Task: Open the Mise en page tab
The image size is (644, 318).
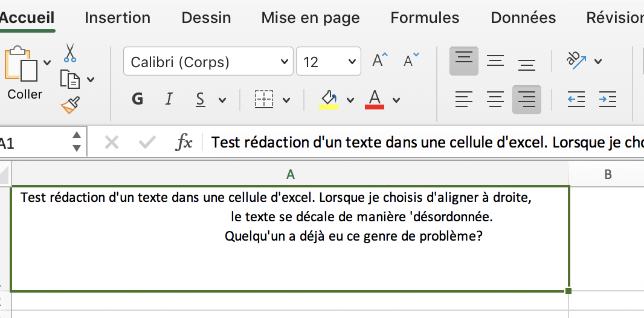Action: 311,18
